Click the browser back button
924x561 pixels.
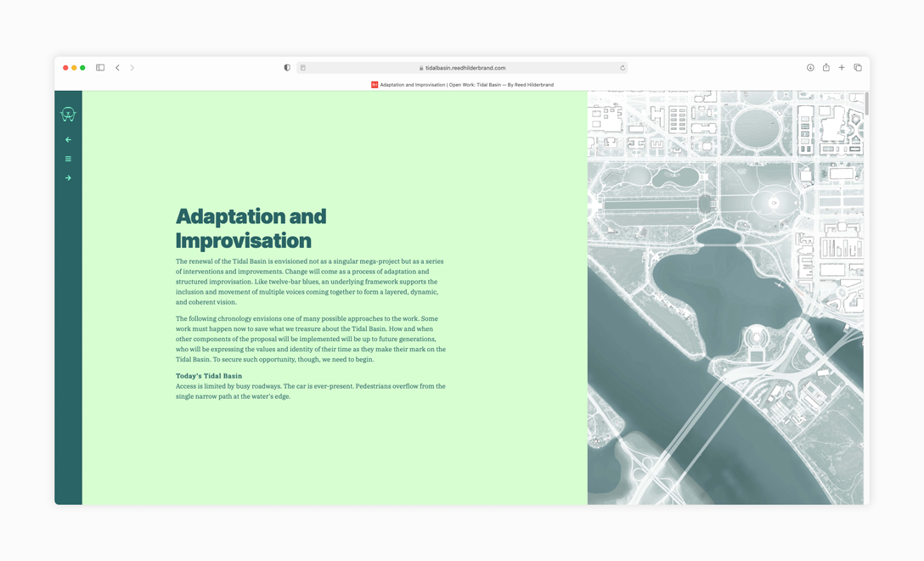pos(118,68)
